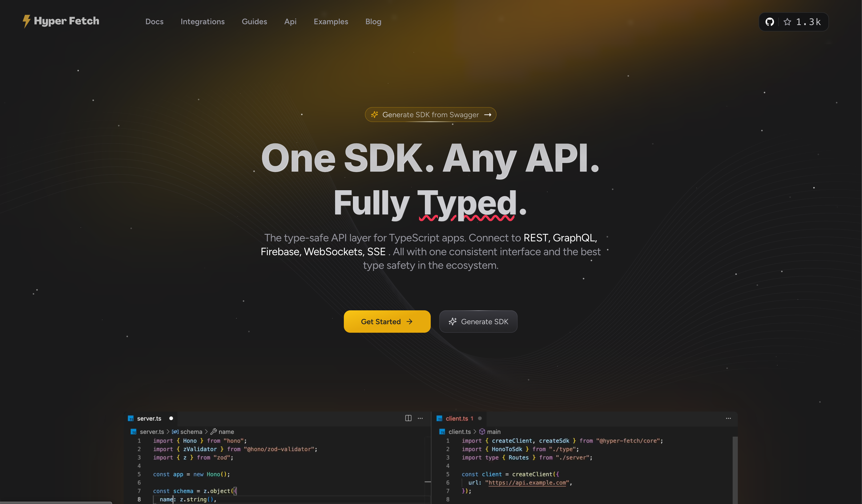Click the arrow icon inside Get Started

[x=409, y=322]
